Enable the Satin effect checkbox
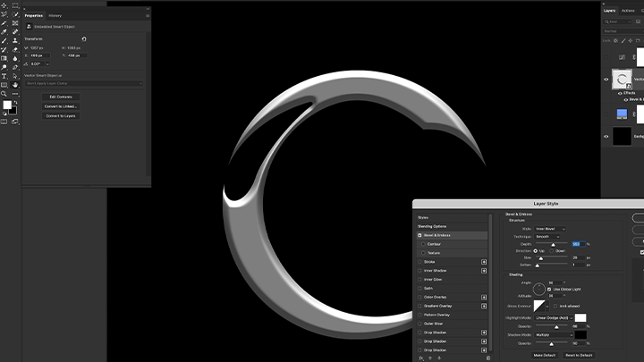Screen dimensions: 644x362 tap(419, 288)
